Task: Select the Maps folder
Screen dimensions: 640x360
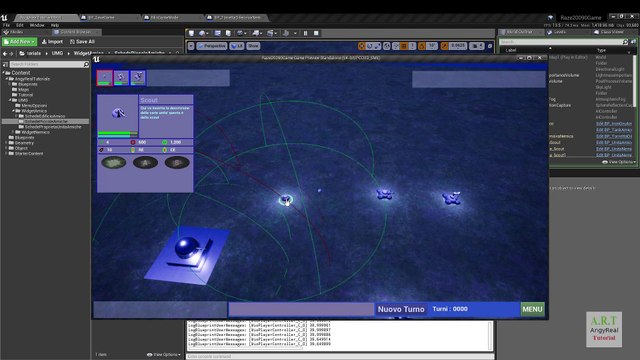Action: (x=20, y=89)
